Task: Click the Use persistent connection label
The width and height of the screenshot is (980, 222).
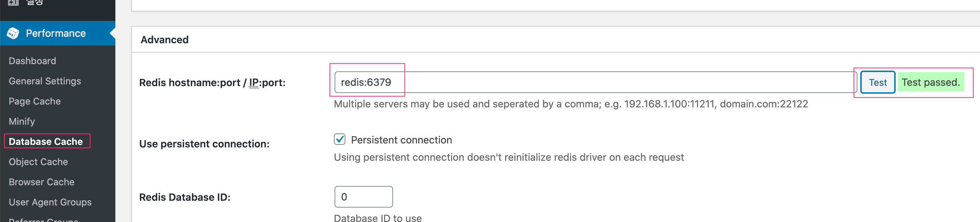Action: pos(204,144)
